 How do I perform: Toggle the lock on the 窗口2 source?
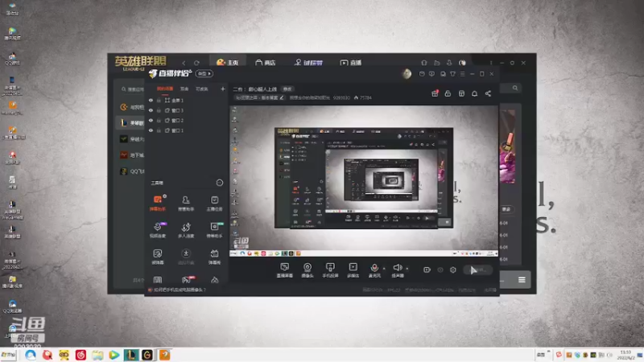pyautogui.click(x=159, y=120)
